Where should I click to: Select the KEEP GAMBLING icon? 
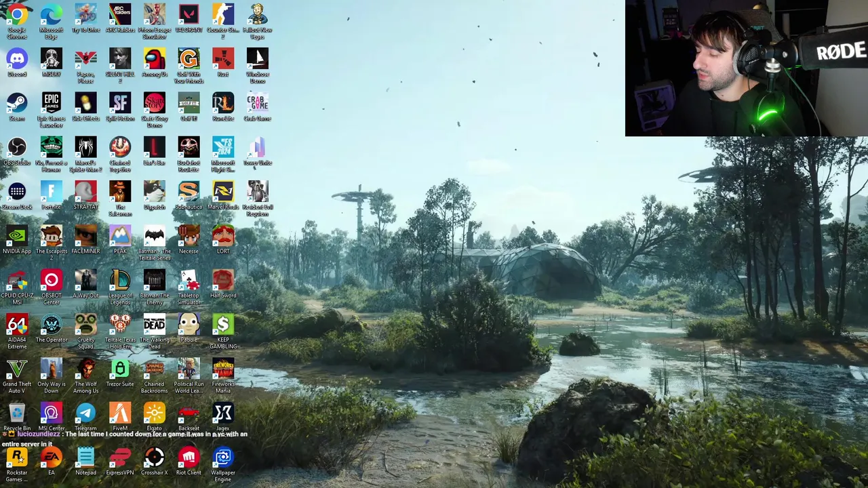(223, 325)
